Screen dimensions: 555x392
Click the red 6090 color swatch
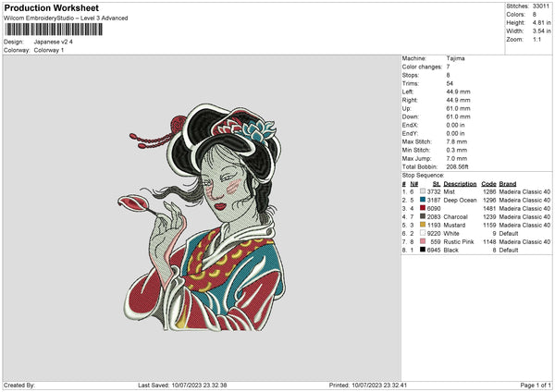pos(423,208)
